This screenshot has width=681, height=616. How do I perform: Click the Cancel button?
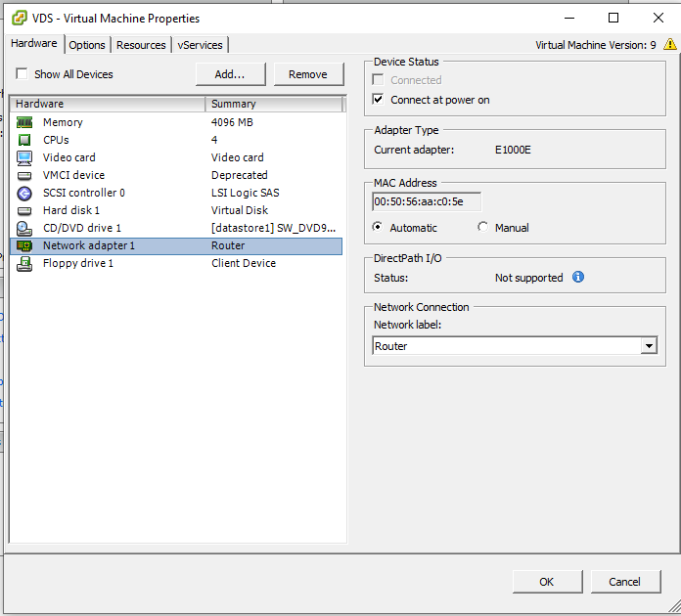pyautogui.click(x=625, y=582)
